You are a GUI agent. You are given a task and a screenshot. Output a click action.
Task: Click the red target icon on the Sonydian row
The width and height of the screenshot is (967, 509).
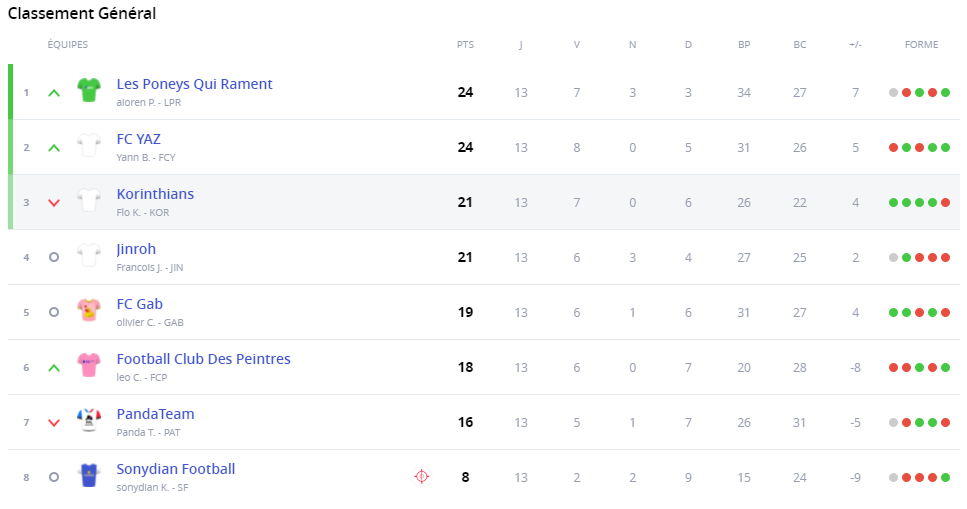coord(421,477)
